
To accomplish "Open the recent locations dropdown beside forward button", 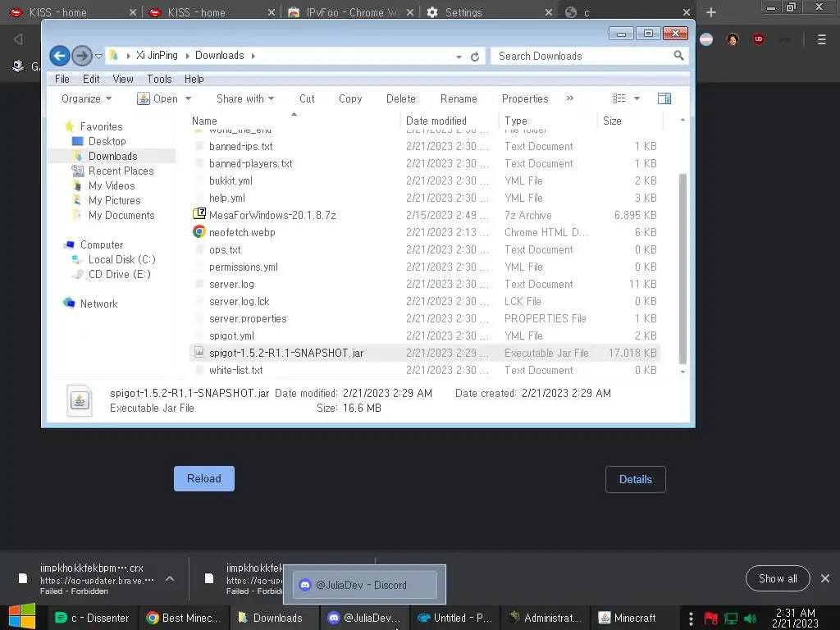I will pos(98,56).
